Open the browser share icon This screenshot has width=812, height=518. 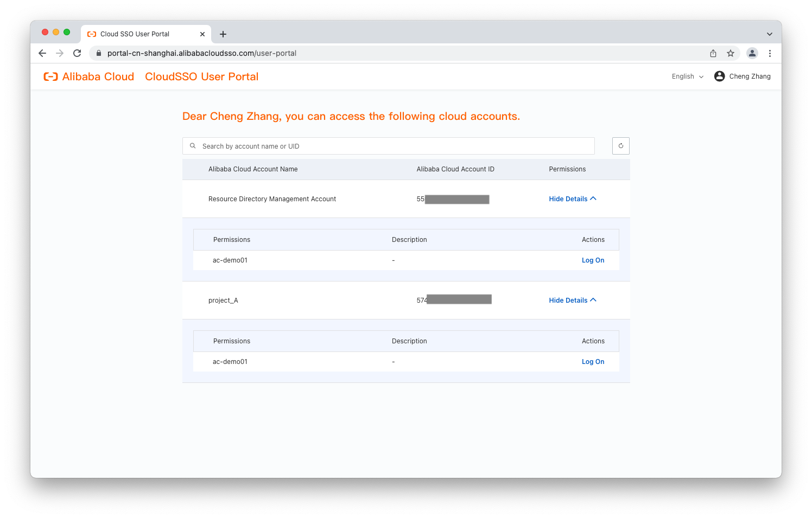(713, 53)
